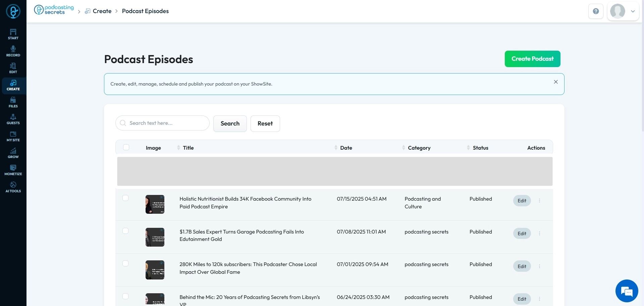Image resolution: width=644 pixels, height=306 pixels.
Task: Select the $1.7B Sales Expert episode checkbox
Action: (125, 231)
